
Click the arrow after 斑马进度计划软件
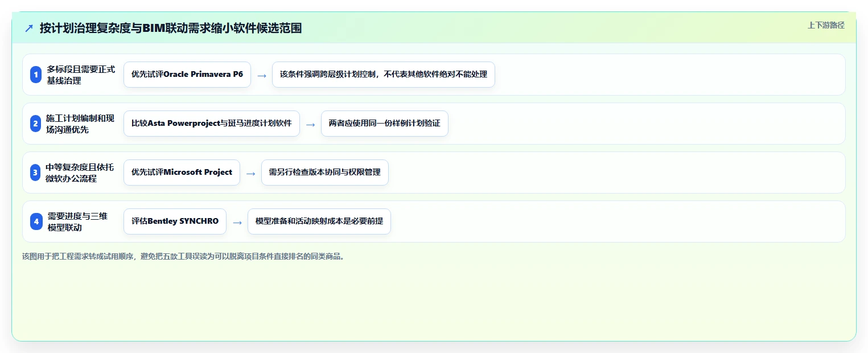pyautogui.click(x=311, y=124)
